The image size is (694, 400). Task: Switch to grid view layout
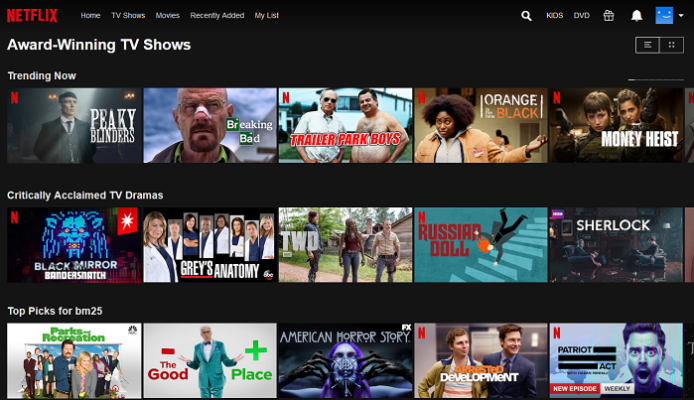(x=671, y=45)
